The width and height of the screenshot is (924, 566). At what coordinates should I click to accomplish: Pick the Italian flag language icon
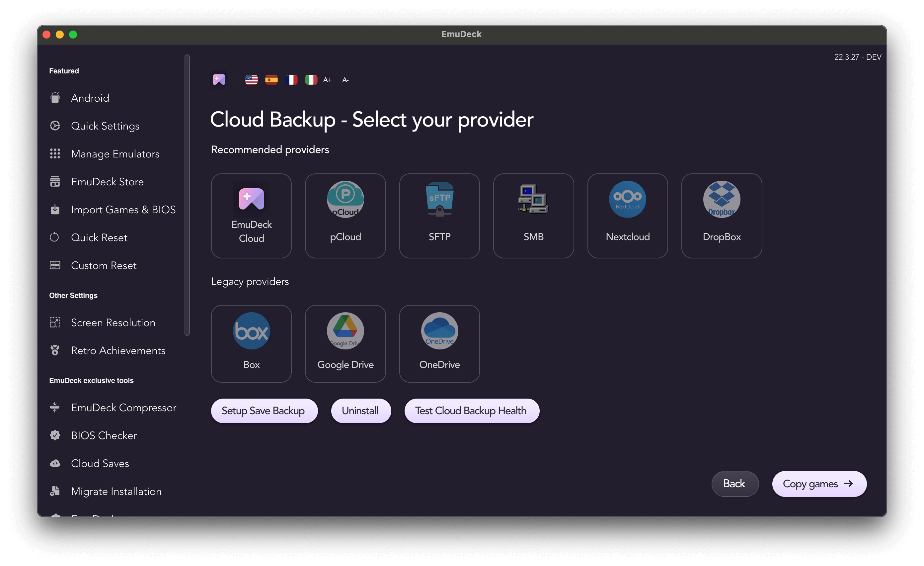(311, 80)
